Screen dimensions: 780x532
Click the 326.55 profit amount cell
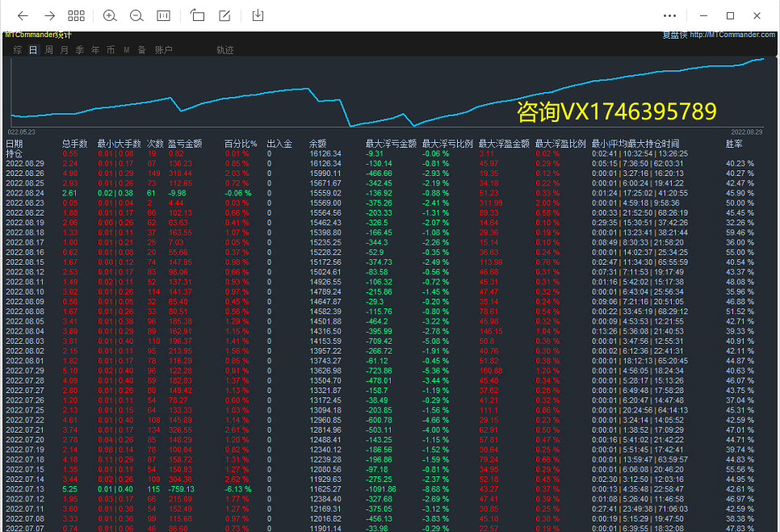click(x=180, y=430)
